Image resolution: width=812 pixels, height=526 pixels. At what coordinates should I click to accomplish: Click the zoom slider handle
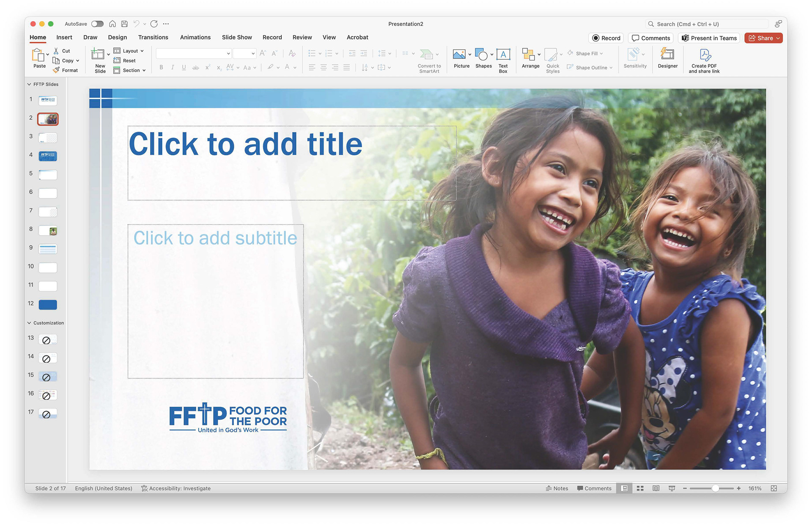tap(715, 488)
